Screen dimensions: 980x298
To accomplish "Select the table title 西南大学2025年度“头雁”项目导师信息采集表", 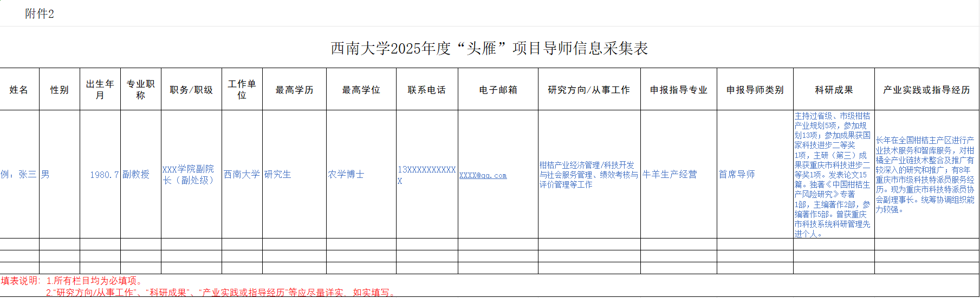I will [489, 49].
